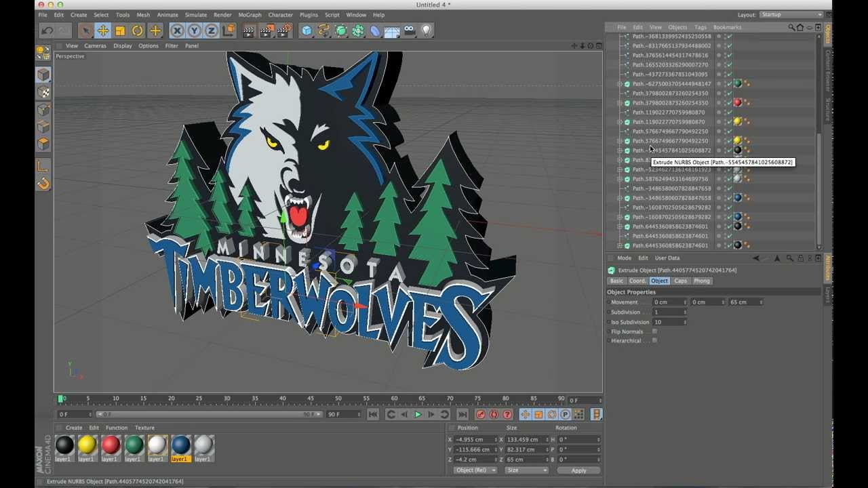Screen dimensions: 868x488
Task: Open render settings clapperboard with gear
Action: [x=284, y=30]
